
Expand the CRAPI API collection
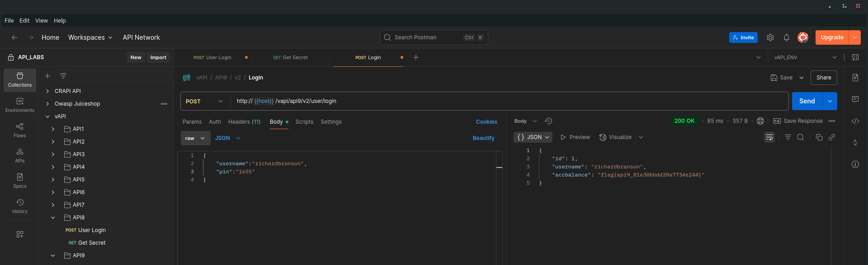(47, 91)
